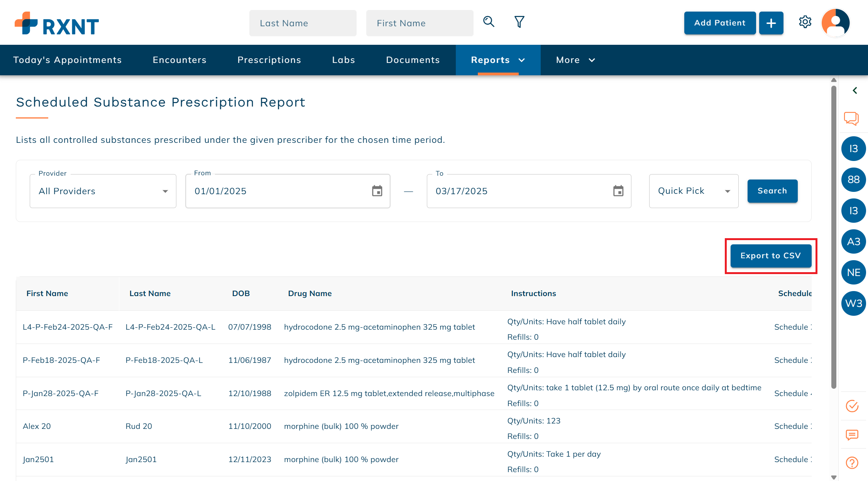Click the zolpidem ER 12.5 mg drug cell

389,393
